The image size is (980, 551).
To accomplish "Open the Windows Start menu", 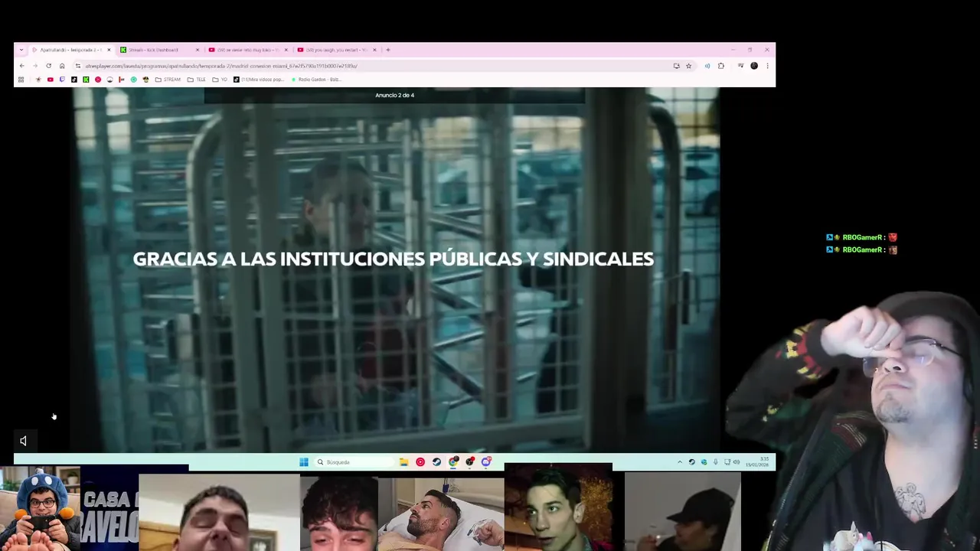I will click(x=304, y=462).
